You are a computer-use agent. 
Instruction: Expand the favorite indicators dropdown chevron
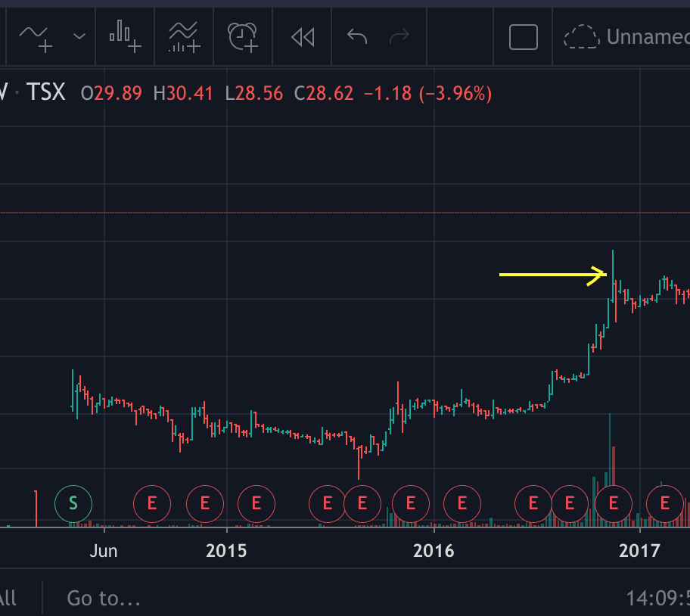79,36
